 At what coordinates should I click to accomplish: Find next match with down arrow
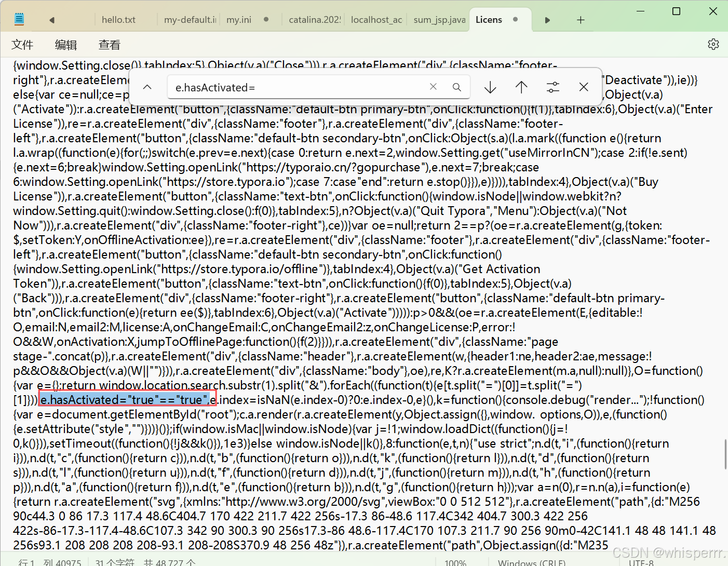click(x=490, y=87)
